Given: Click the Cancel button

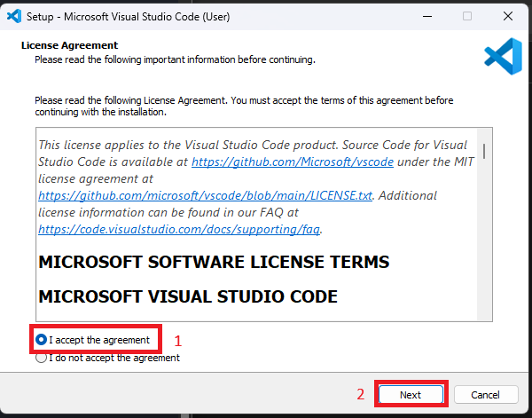Looking at the screenshot, I should [486, 395].
